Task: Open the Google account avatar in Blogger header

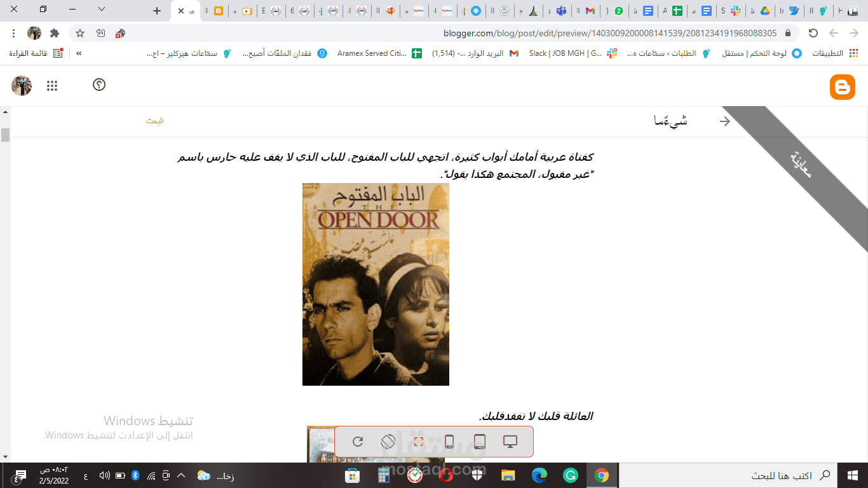Action: 22,86
